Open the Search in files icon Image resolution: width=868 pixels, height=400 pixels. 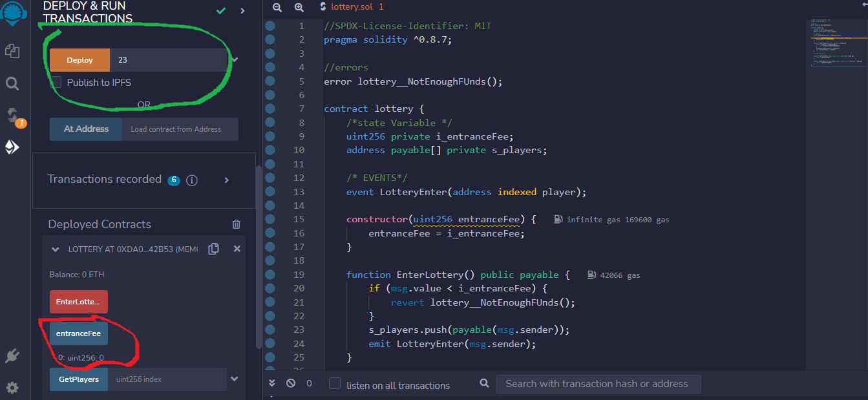pos(12,83)
